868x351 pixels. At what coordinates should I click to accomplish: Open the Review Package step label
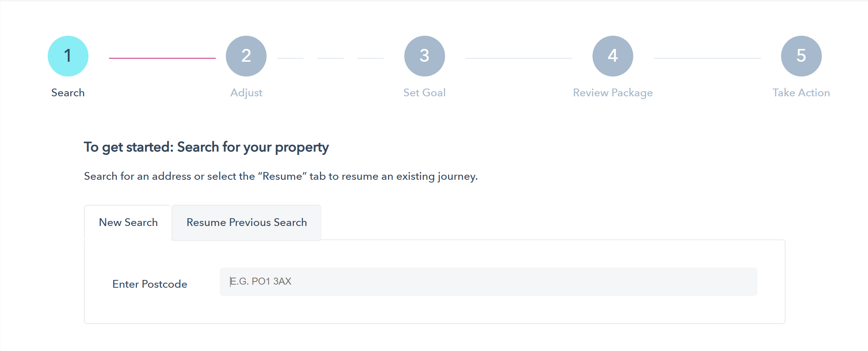point(613,93)
